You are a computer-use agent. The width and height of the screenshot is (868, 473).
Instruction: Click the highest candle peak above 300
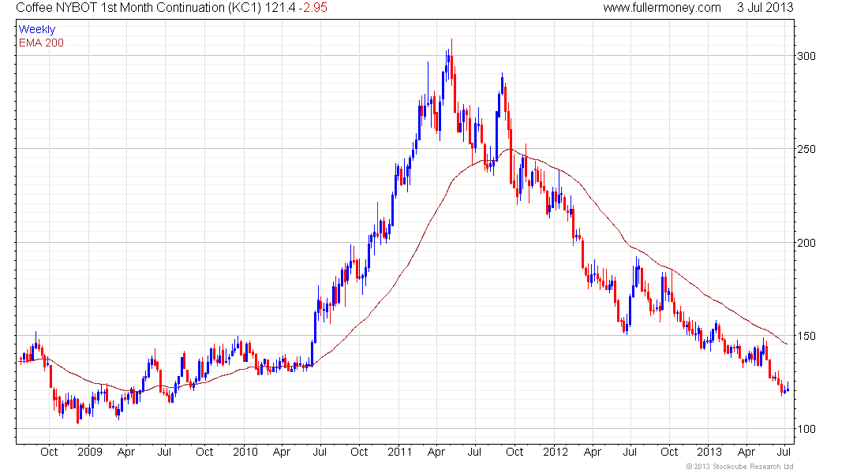point(451,41)
